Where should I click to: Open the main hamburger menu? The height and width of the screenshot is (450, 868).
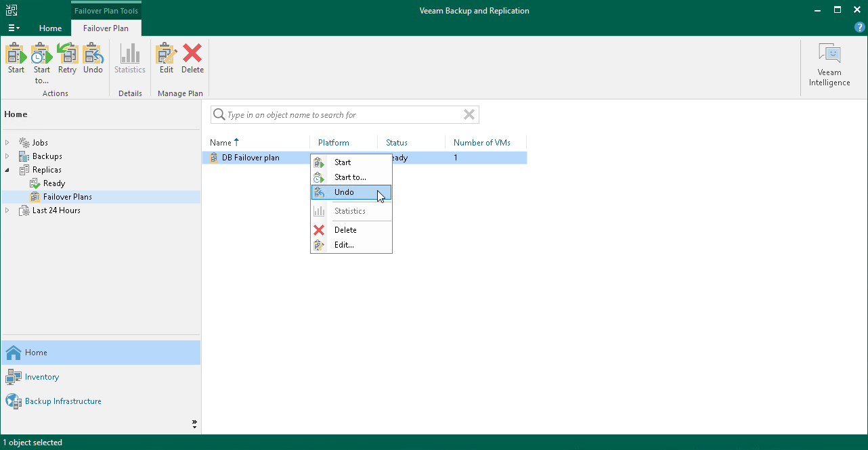click(14, 28)
